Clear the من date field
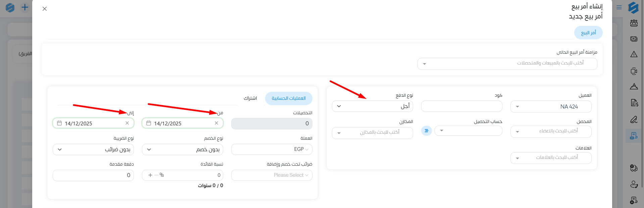 coord(216,123)
